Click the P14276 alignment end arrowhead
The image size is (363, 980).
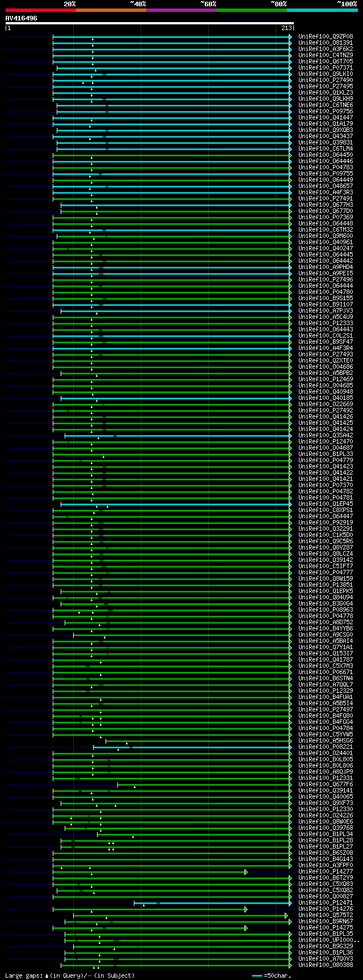246,909
